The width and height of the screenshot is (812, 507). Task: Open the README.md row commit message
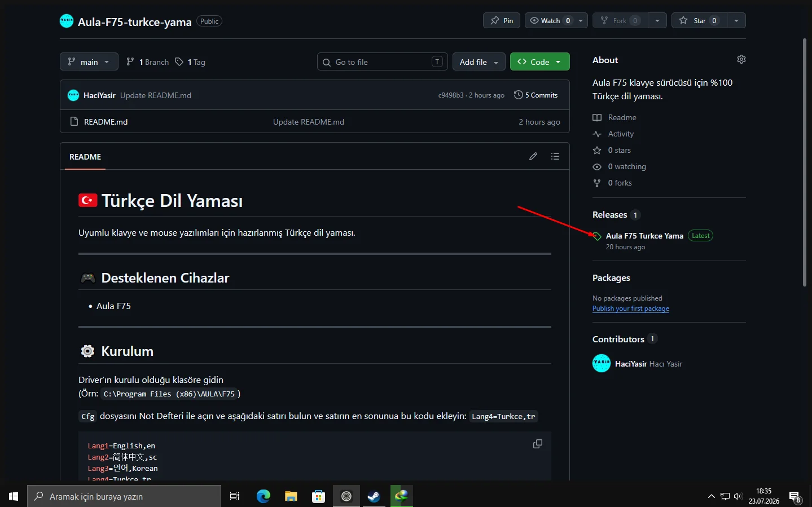click(309, 122)
